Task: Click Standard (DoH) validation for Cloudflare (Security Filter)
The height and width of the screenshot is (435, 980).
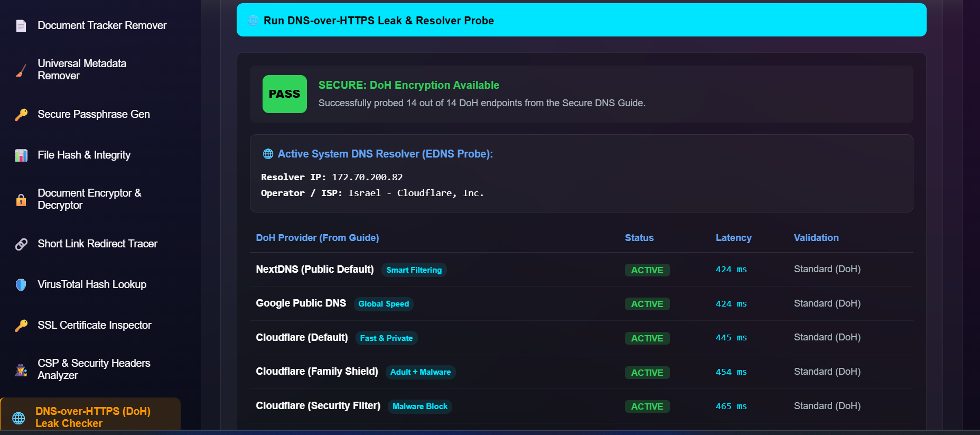Action: (827, 406)
